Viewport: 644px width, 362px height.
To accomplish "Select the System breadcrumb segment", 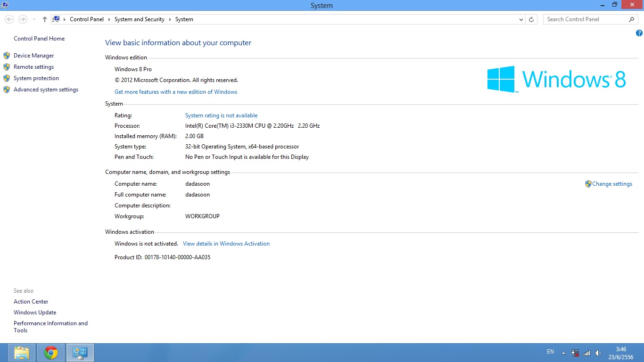I will [x=184, y=19].
